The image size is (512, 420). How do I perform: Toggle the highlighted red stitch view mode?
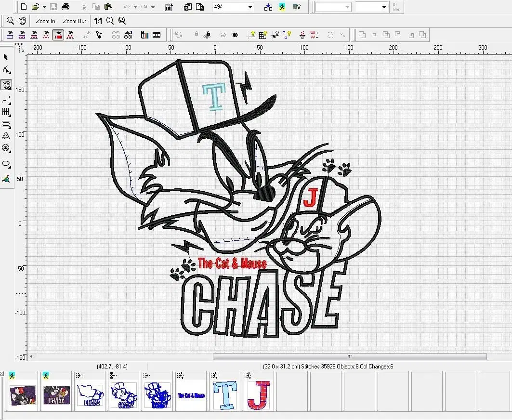[58, 35]
